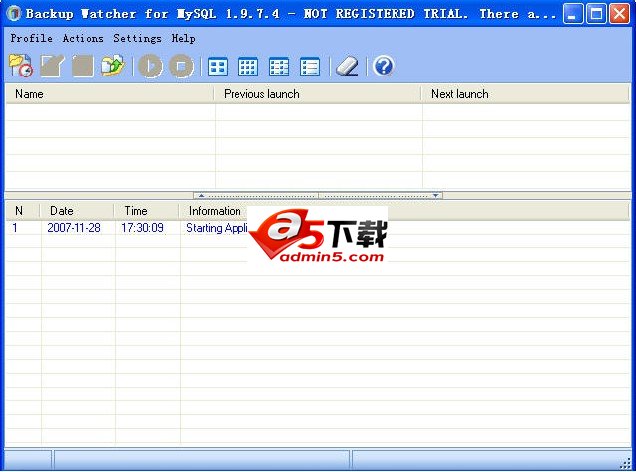Open the Settings menu
Image resolution: width=636 pixels, height=472 pixels.
coord(137,38)
